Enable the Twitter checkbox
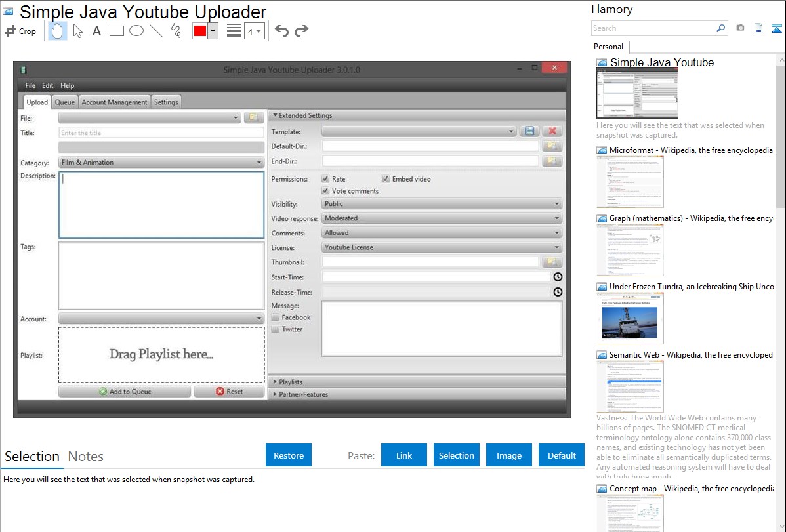This screenshot has width=786, height=532. (x=275, y=329)
